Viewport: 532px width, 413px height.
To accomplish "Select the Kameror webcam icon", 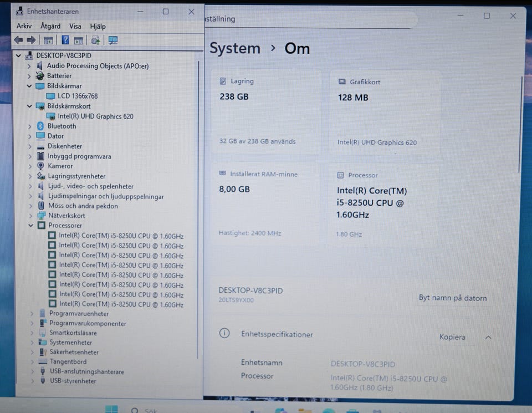I will (x=40, y=166).
